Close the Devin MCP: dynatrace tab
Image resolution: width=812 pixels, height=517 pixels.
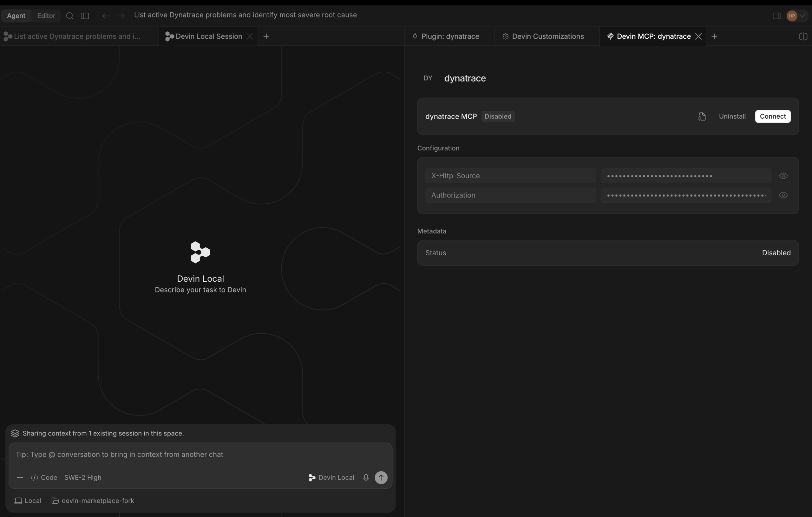click(x=699, y=36)
